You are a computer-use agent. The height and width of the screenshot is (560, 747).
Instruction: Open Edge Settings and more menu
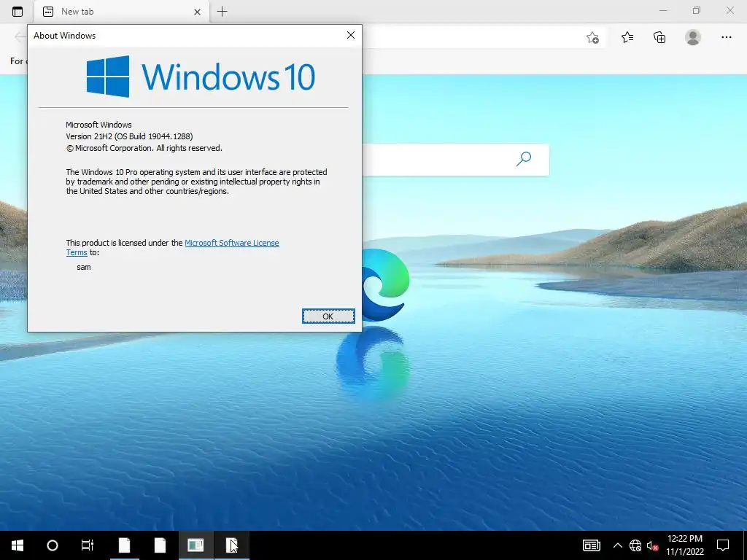(x=726, y=37)
